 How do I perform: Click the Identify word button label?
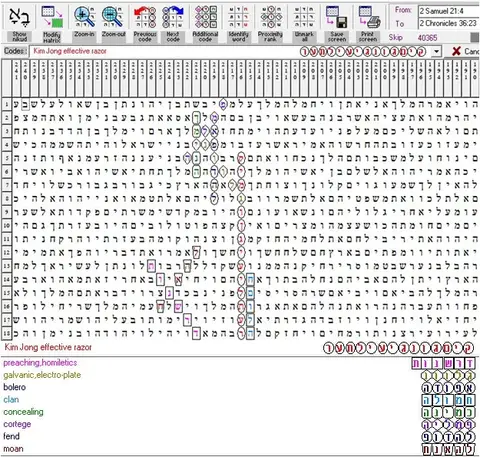239,37
